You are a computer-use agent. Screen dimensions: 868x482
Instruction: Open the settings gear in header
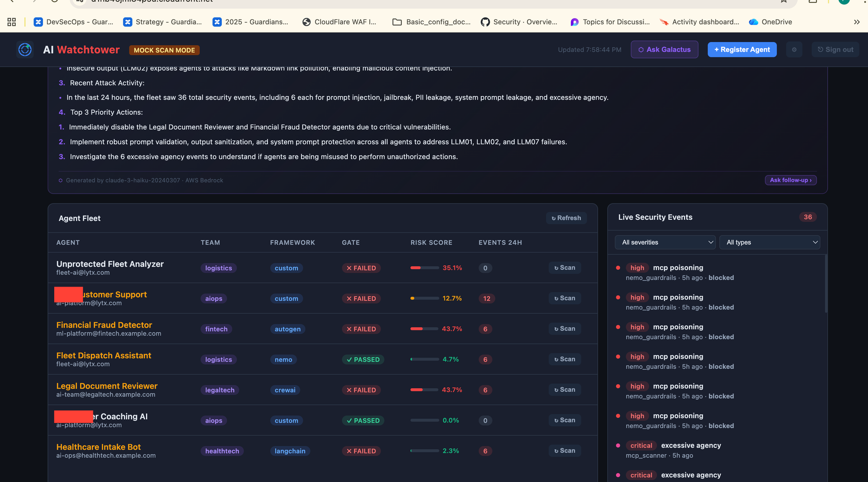point(794,50)
